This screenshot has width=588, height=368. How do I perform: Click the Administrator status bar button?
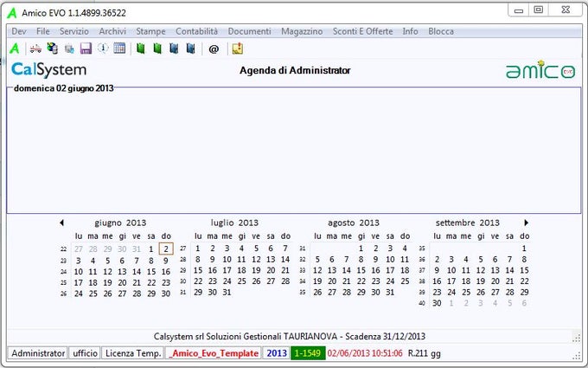coord(38,353)
